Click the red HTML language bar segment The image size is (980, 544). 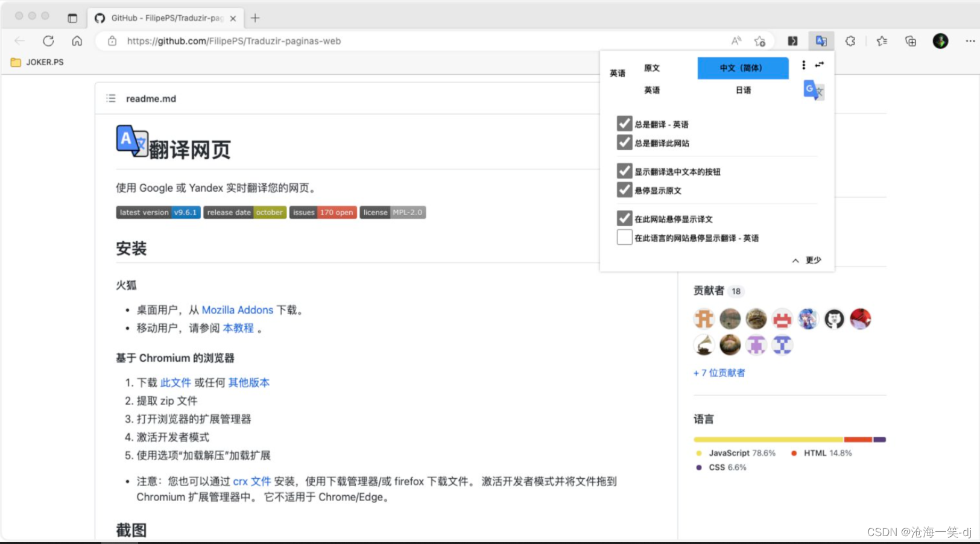[858, 440]
